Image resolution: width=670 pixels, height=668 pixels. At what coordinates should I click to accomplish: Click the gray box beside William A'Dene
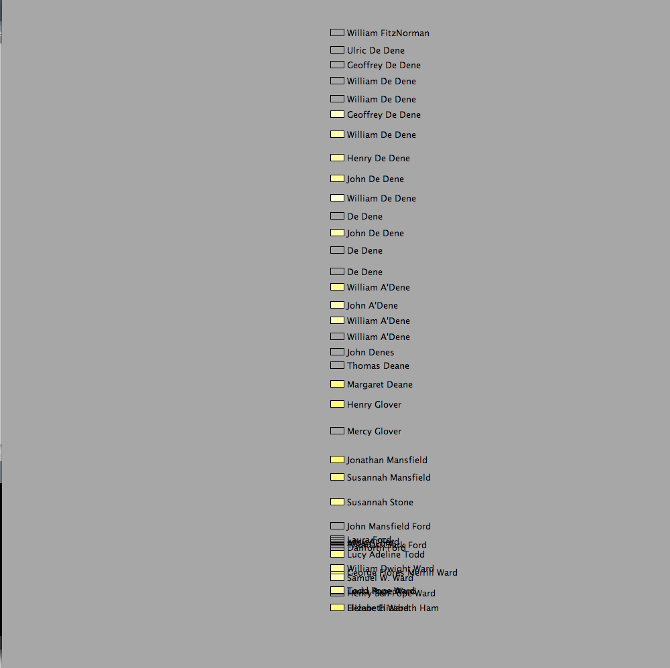point(337,336)
